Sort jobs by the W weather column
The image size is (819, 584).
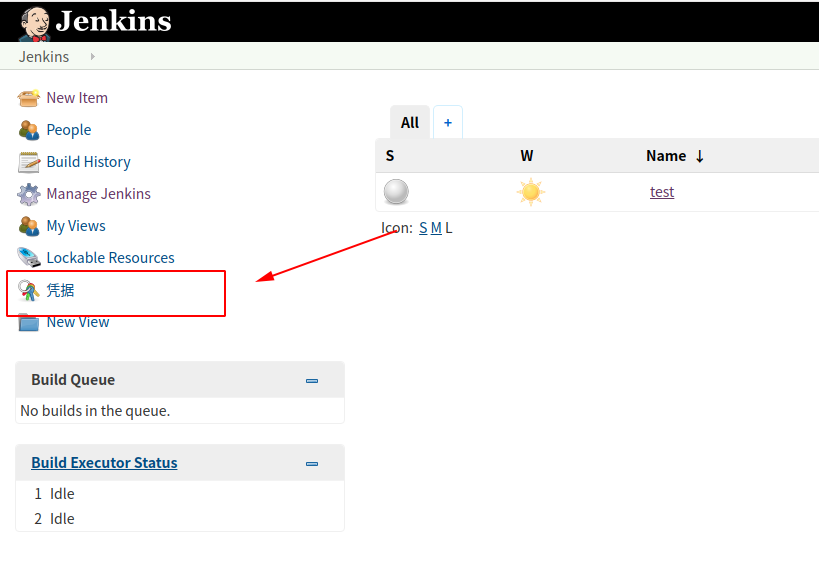[x=526, y=156]
